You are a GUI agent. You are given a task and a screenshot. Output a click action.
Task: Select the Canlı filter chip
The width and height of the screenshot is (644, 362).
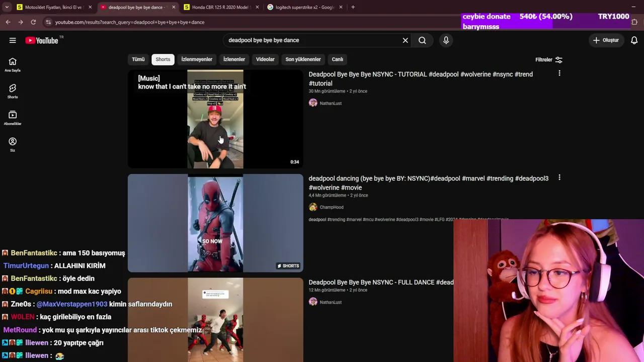click(337, 59)
